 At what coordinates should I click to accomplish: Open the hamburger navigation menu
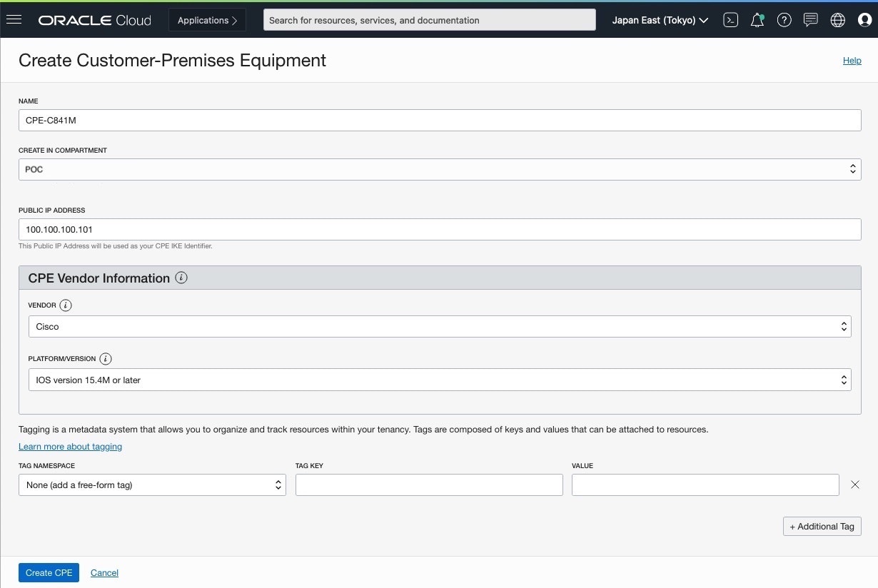[14, 20]
